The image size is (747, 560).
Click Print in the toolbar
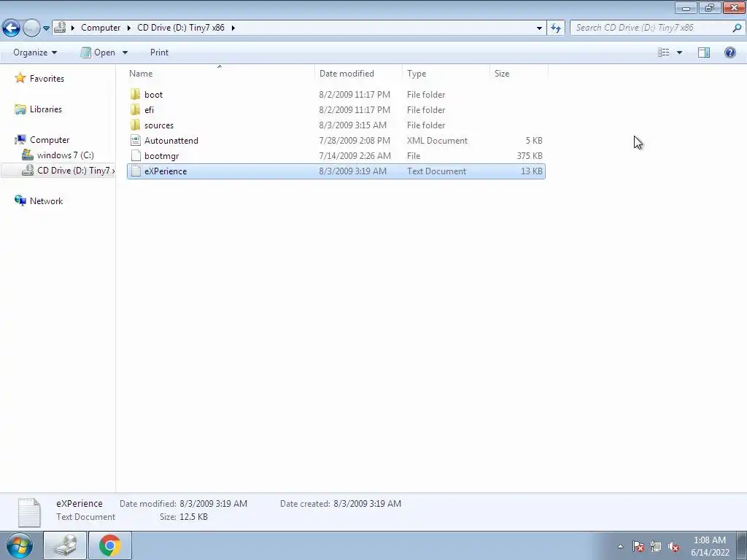click(159, 52)
